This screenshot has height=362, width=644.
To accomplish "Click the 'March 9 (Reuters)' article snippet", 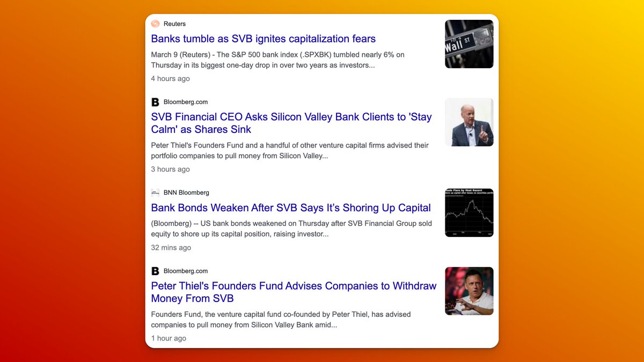I will pos(277,60).
